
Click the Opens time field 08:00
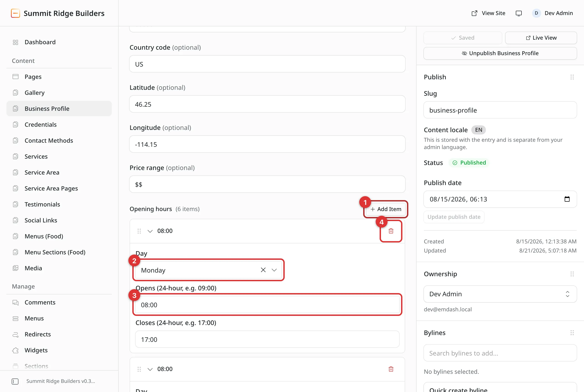[x=267, y=305]
